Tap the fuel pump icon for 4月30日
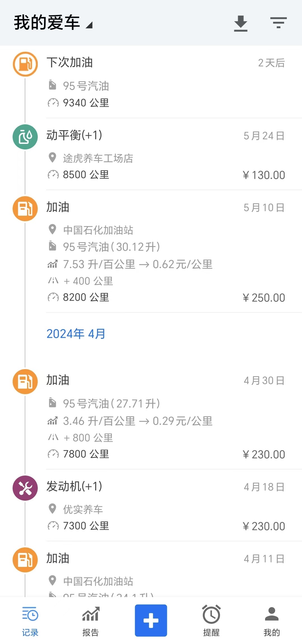 [25, 382]
